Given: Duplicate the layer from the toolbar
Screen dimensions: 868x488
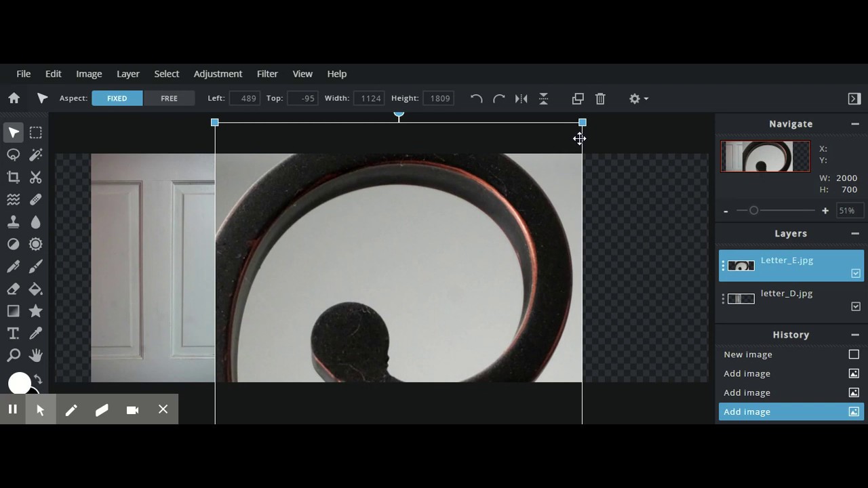Looking at the screenshot, I should [x=578, y=99].
